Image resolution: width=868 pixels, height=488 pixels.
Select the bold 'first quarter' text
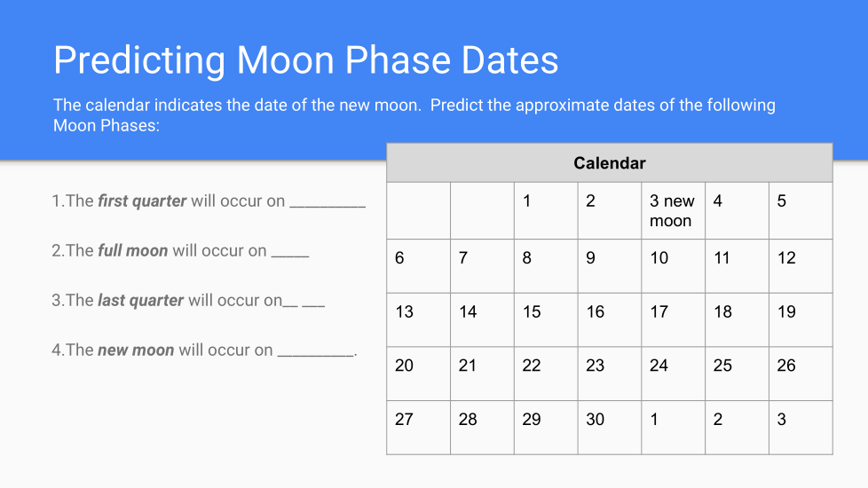coord(142,201)
